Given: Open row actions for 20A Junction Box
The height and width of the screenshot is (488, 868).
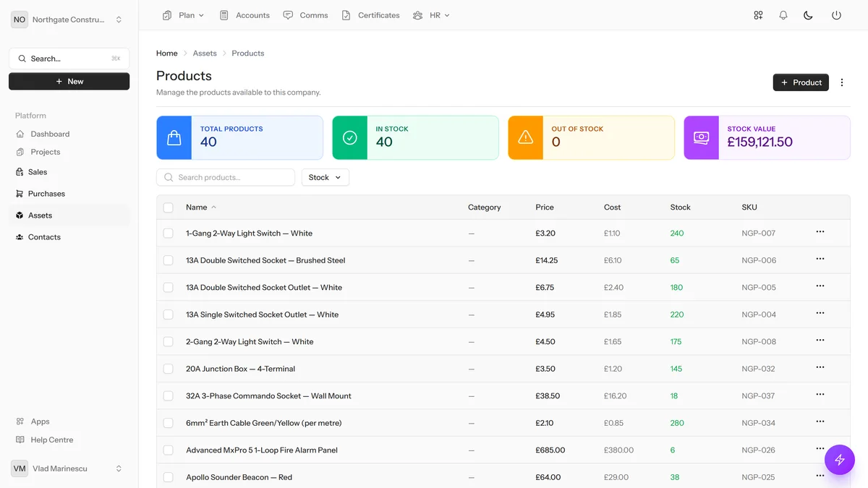Looking at the screenshot, I should tap(820, 367).
